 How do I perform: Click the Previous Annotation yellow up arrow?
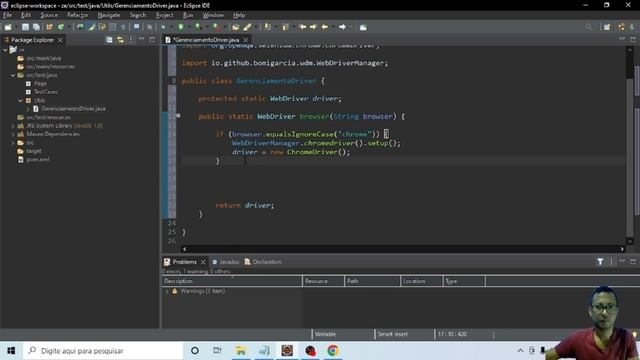pyautogui.click(x=285, y=27)
